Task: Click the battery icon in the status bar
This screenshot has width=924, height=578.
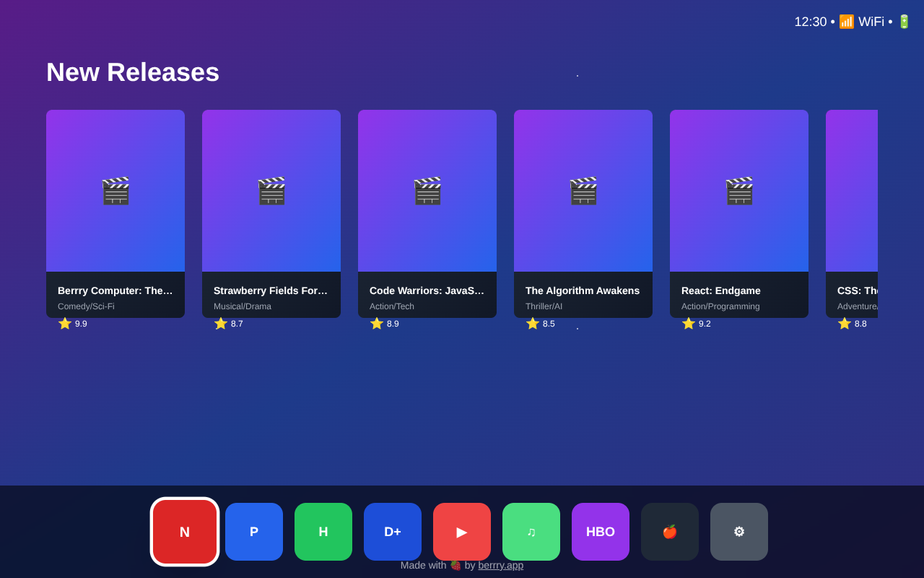Action: click(903, 21)
